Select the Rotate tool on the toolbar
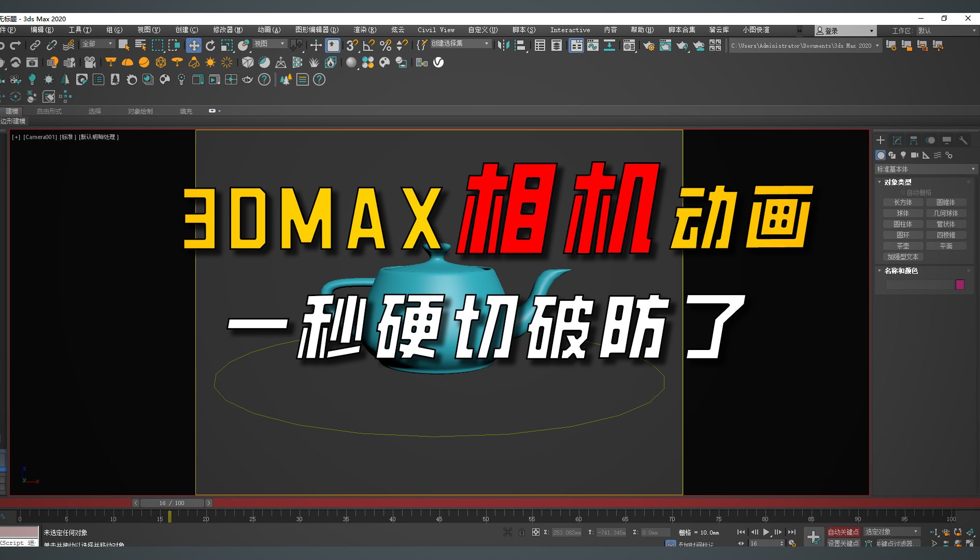 pos(210,45)
